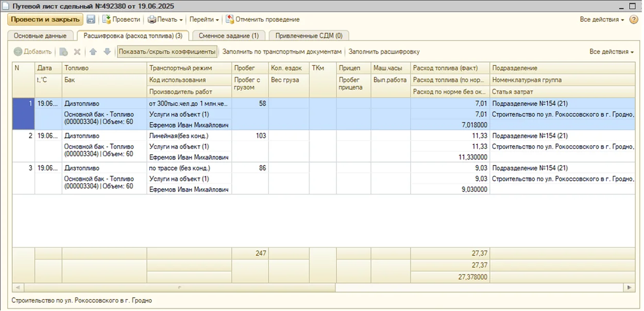Toggle Показать/скрыть коэффициенты button

[167, 52]
